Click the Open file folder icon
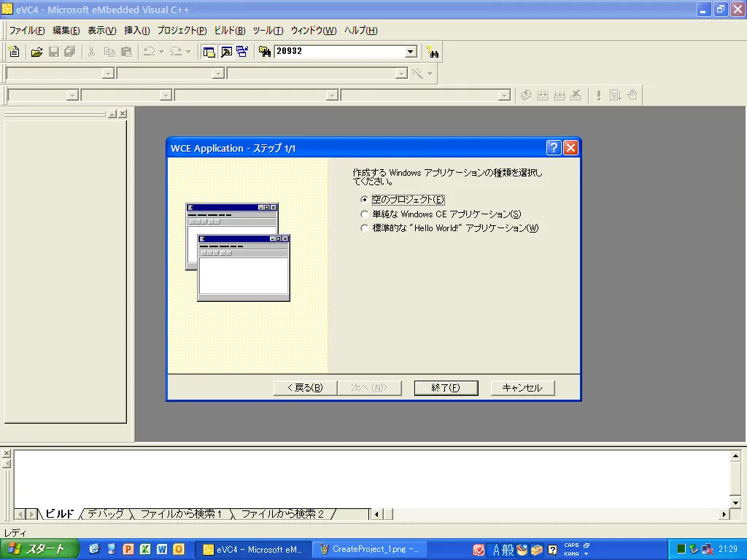 pos(36,52)
